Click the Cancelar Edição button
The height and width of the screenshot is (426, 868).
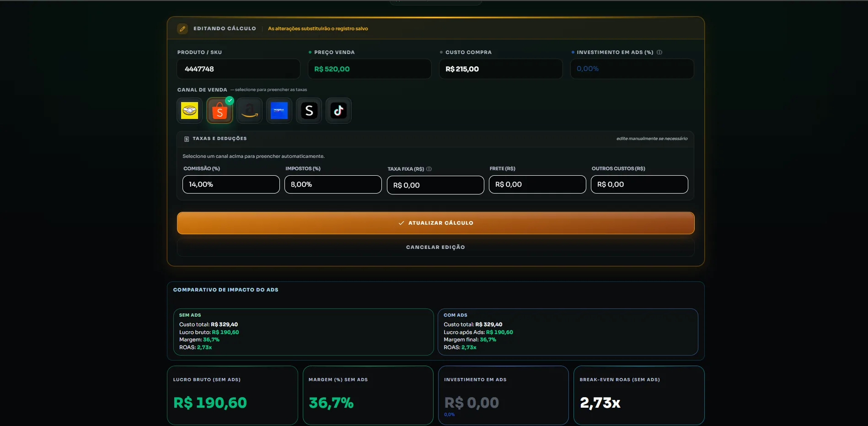coord(435,247)
